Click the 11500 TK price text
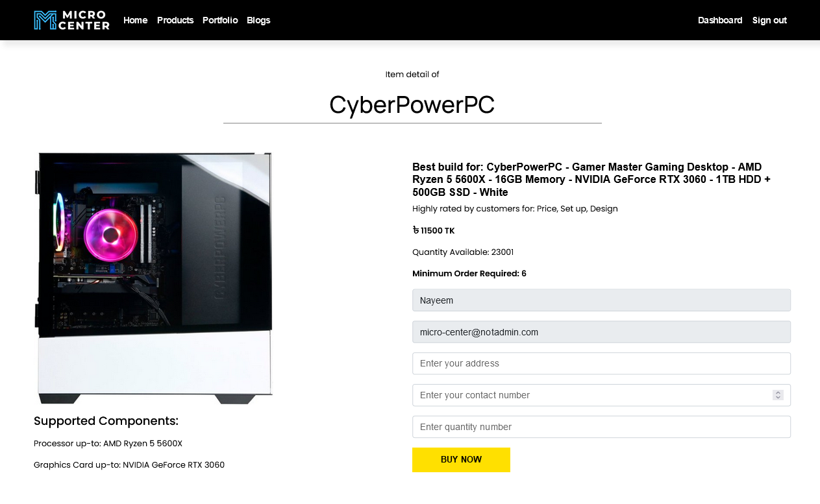The width and height of the screenshot is (820, 504). point(434,231)
